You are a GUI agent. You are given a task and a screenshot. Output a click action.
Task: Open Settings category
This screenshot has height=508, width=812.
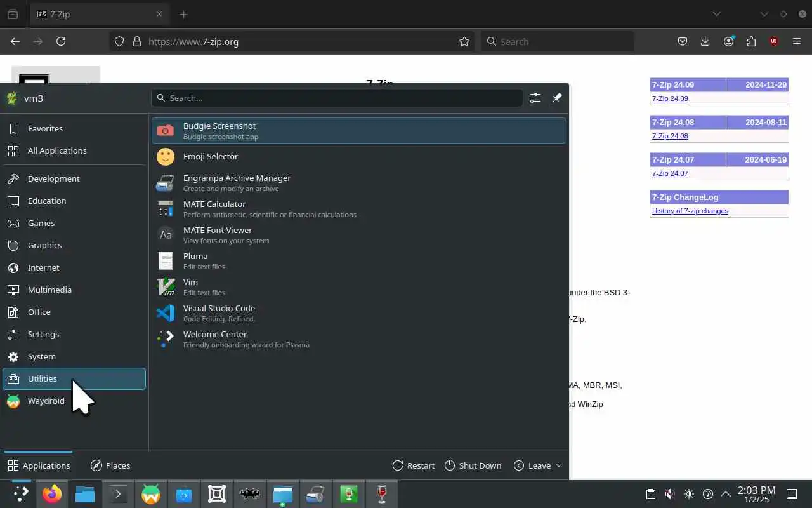pyautogui.click(x=74, y=334)
